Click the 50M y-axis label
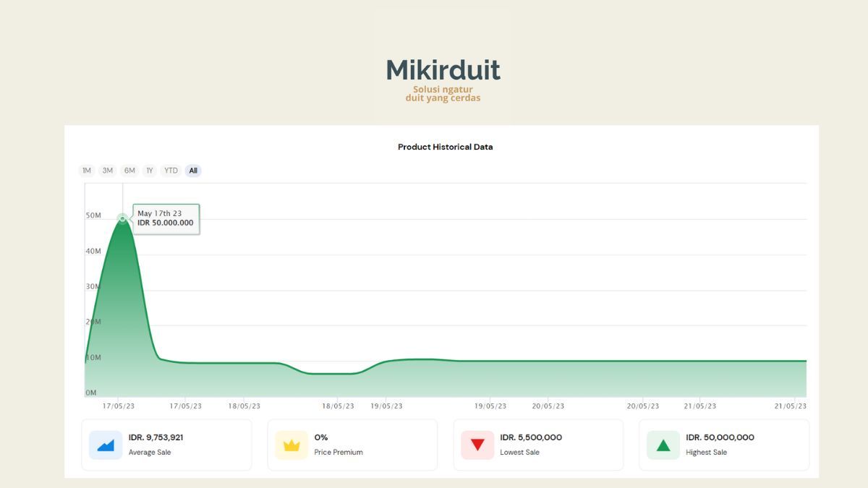This screenshot has width=868, height=488. click(93, 215)
